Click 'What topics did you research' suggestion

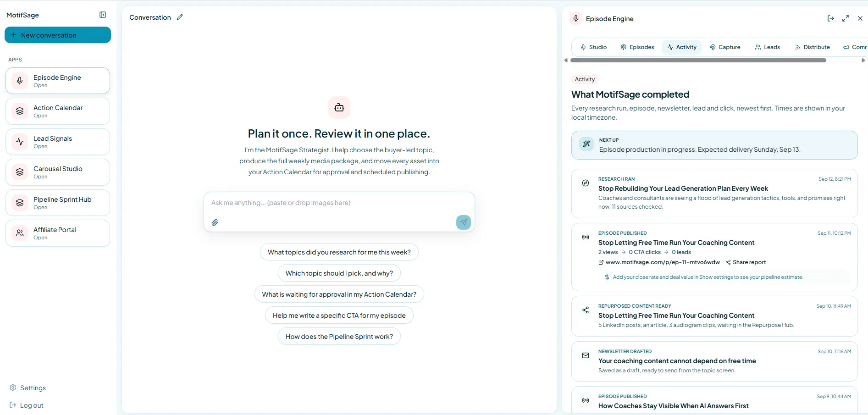click(x=339, y=252)
